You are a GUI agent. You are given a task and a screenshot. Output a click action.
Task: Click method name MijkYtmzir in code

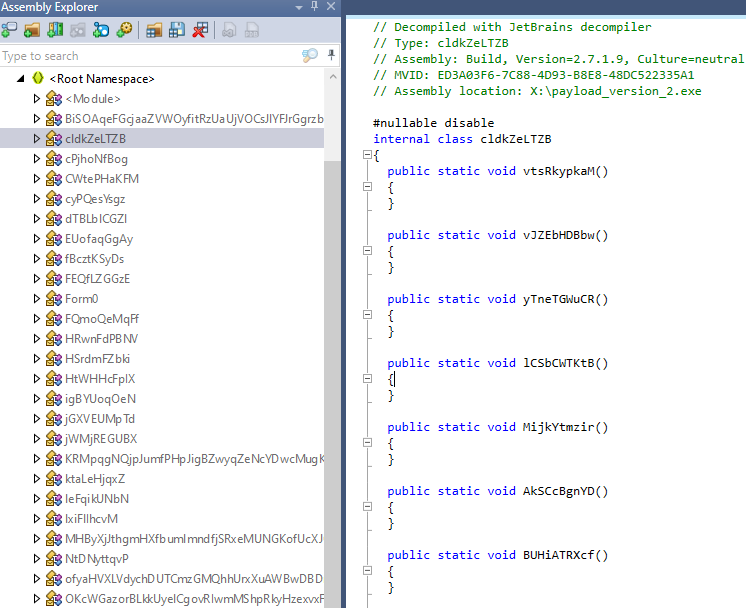[559, 427]
